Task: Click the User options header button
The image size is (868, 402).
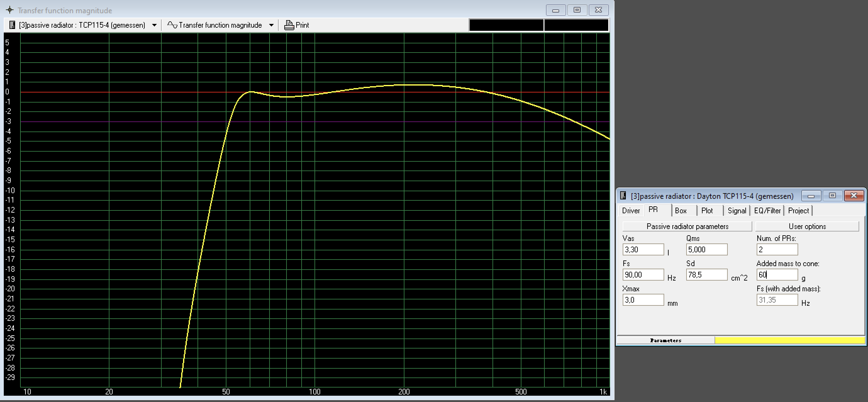Action: [x=807, y=226]
